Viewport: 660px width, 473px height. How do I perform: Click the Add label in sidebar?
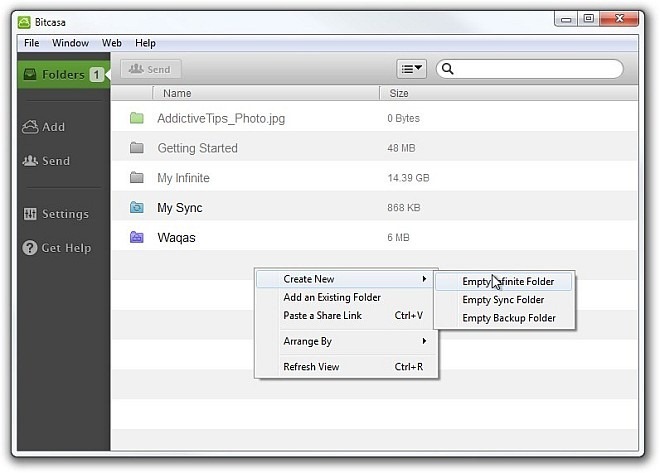(53, 127)
